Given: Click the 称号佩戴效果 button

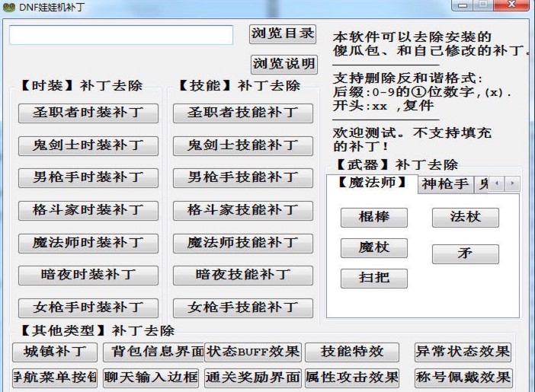Looking at the screenshot, I should (463, 378).
